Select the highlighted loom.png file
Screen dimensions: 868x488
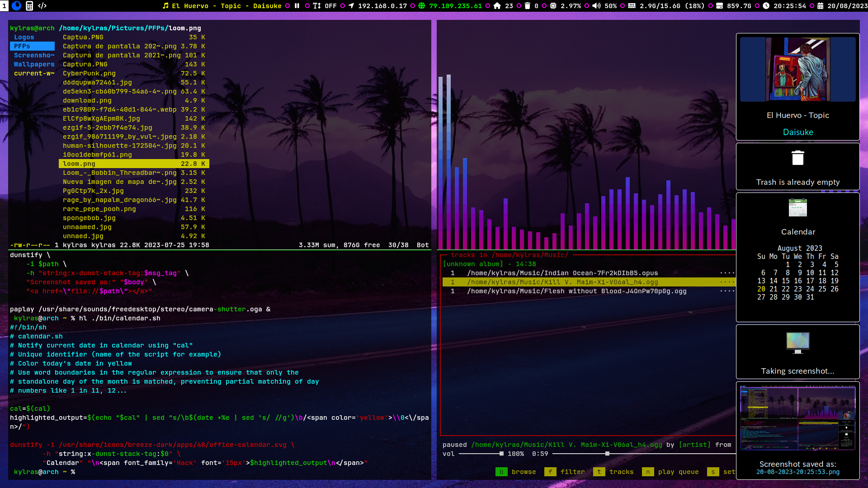click(134, 164)
